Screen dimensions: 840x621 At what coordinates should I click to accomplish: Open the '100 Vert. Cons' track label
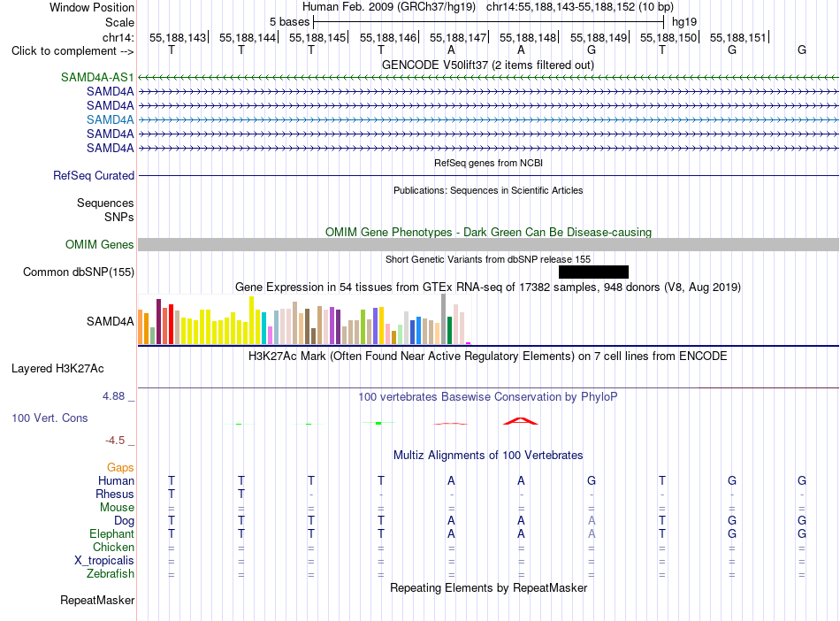(x=50, y=418)
